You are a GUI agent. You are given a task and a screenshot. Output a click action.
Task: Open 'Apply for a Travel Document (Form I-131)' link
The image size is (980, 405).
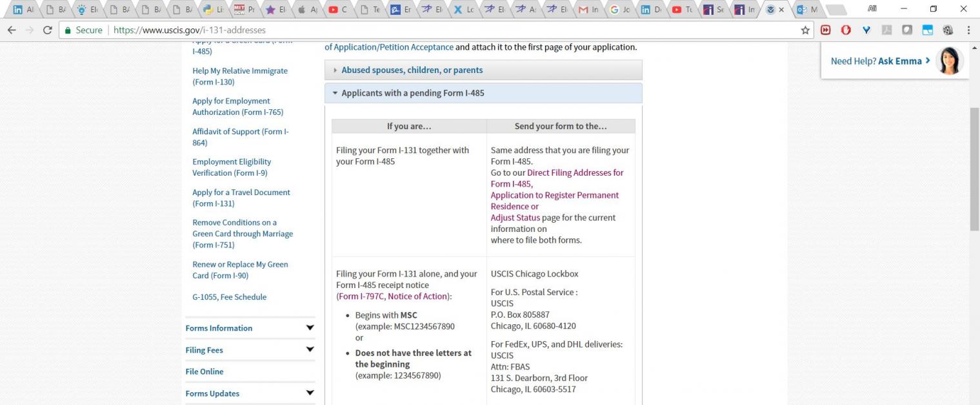point(241,198)
